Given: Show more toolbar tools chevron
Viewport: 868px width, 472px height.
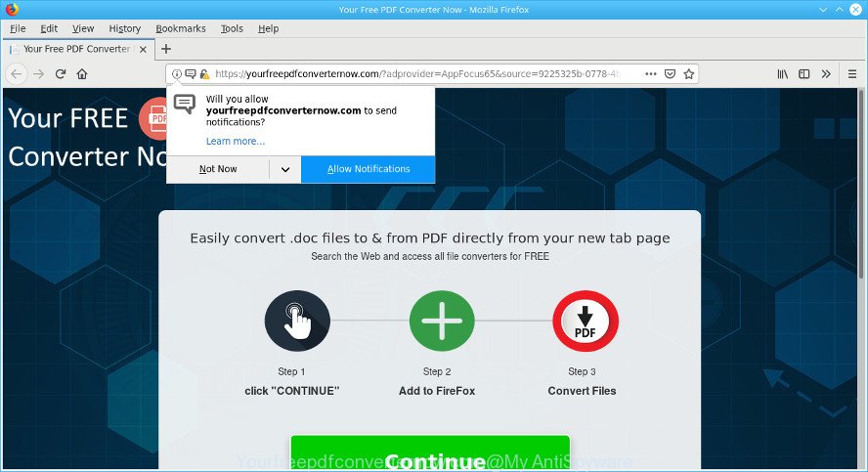Looking at the screenshot, I should pos(826,73).
